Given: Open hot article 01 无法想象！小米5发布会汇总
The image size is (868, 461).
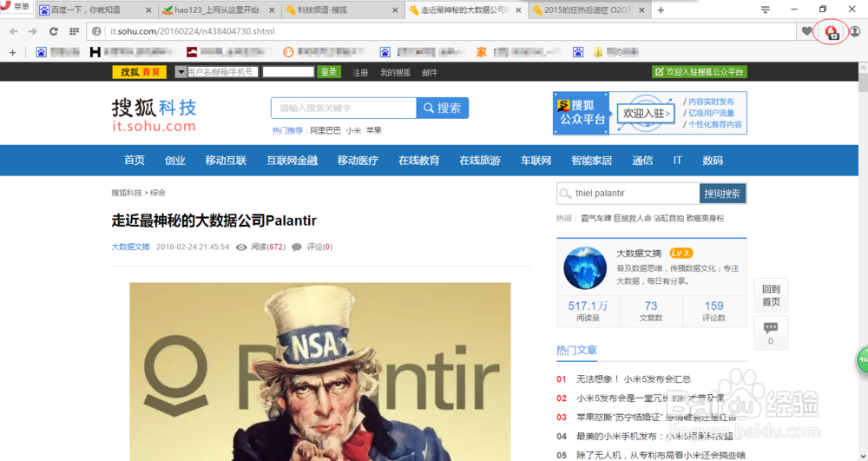Looking at the screenshot, I should pyautogui.click(x=634, y=379).
